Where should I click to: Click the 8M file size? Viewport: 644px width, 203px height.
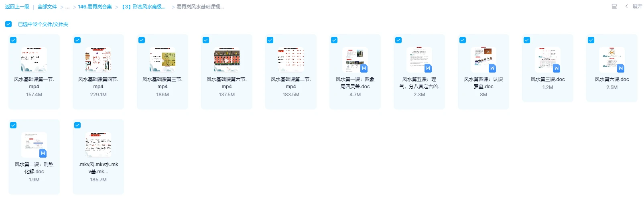[x=484, y=95]
